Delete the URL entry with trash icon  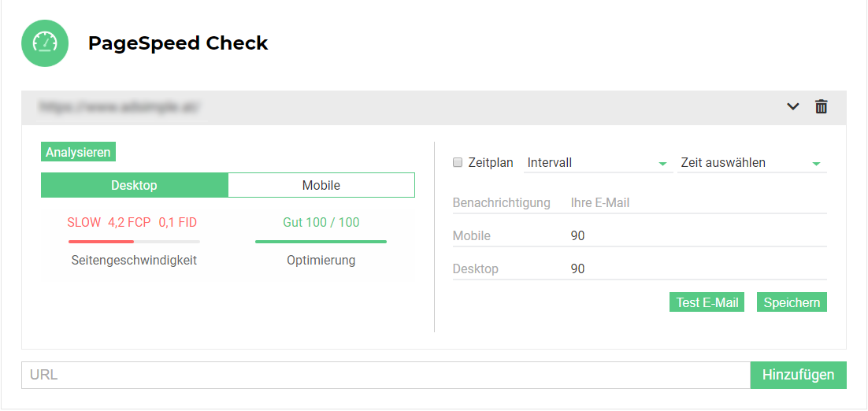821,106
